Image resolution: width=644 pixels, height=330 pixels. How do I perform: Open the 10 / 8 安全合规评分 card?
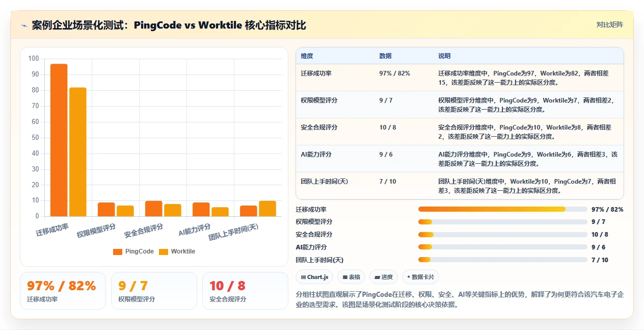tap(245, 291)
